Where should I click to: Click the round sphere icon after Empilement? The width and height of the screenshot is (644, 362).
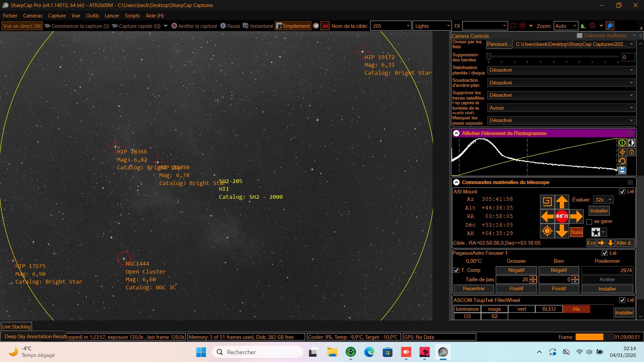pos(316,26)
